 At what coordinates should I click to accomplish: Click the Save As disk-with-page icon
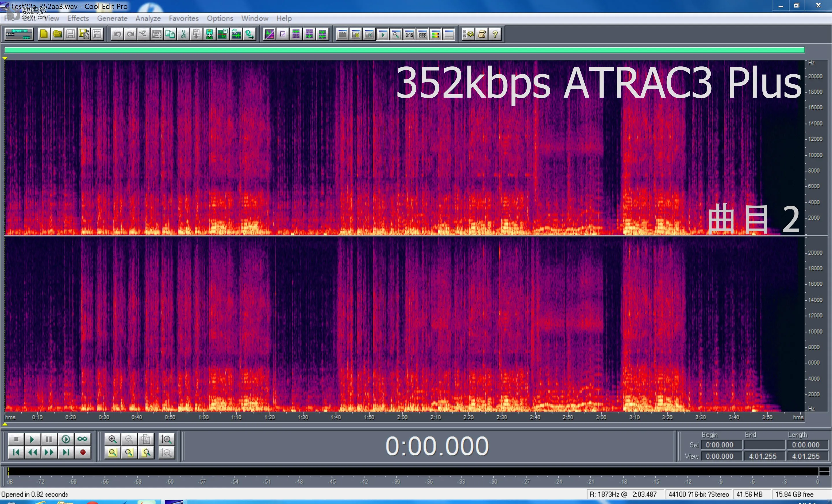(84, 34)
